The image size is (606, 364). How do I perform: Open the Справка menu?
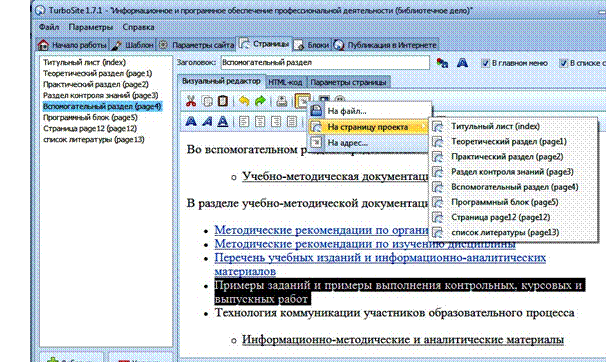point(138,27)
